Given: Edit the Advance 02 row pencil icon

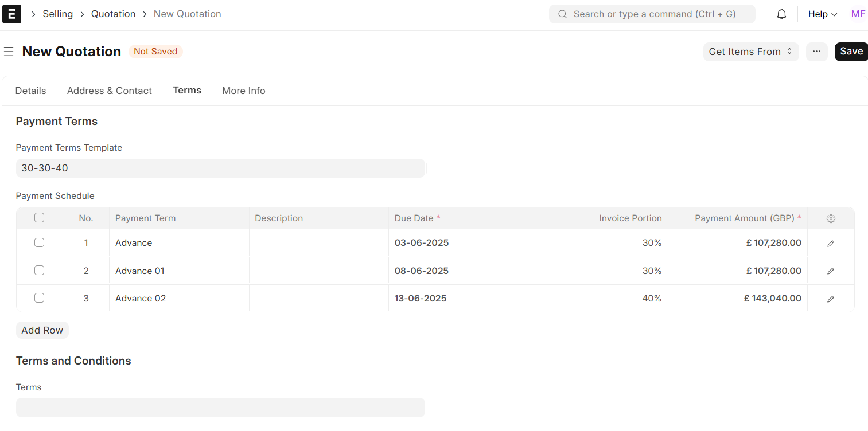Looking at the screenshot, I should point(831,299).
